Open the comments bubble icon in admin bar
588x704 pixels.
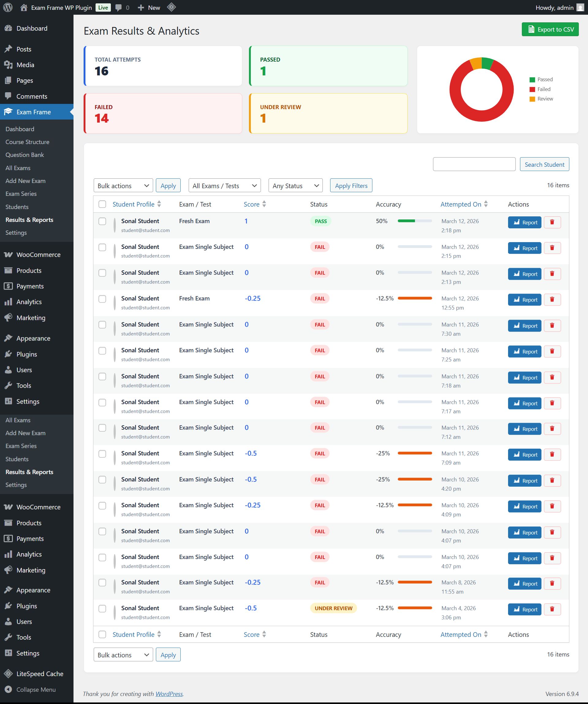pos(118,7)
